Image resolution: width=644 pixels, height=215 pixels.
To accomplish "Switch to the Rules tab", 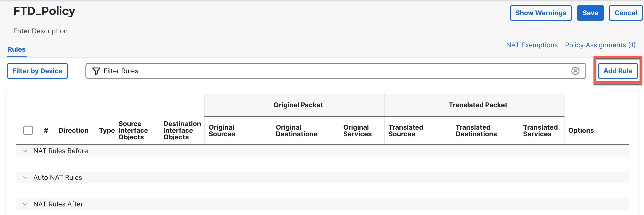I will point(16,49).
